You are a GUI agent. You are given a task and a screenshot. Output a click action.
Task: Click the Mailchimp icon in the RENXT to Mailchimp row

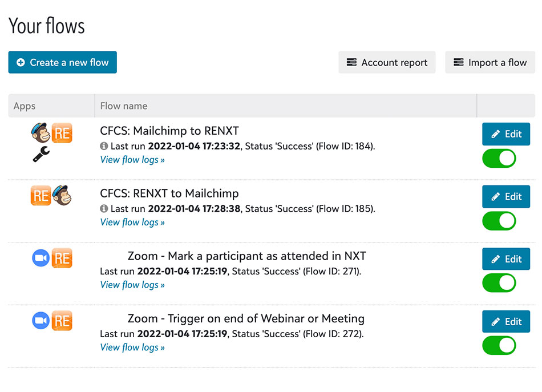(x=62, y=196)
